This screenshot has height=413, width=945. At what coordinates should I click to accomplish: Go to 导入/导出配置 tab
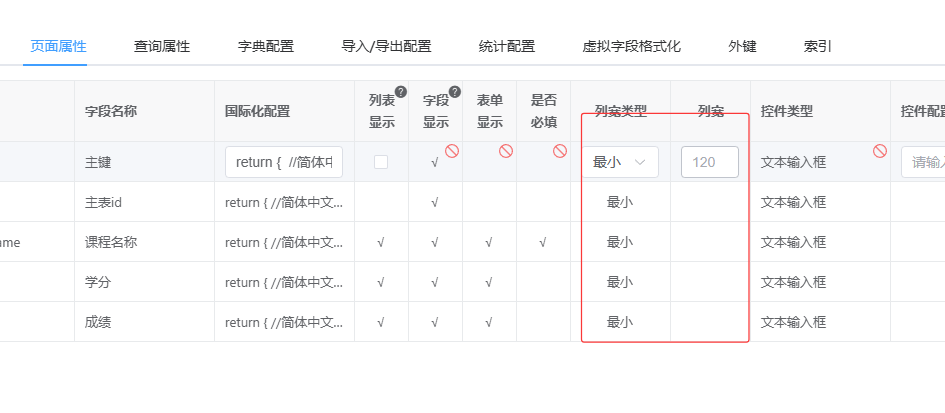tap(386, 46)
